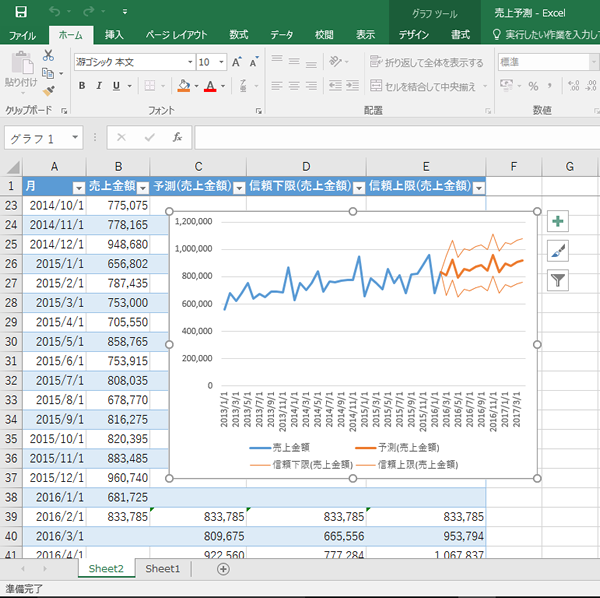Toggle Bold formatting
Screen dimensions: 600x598
82,86
